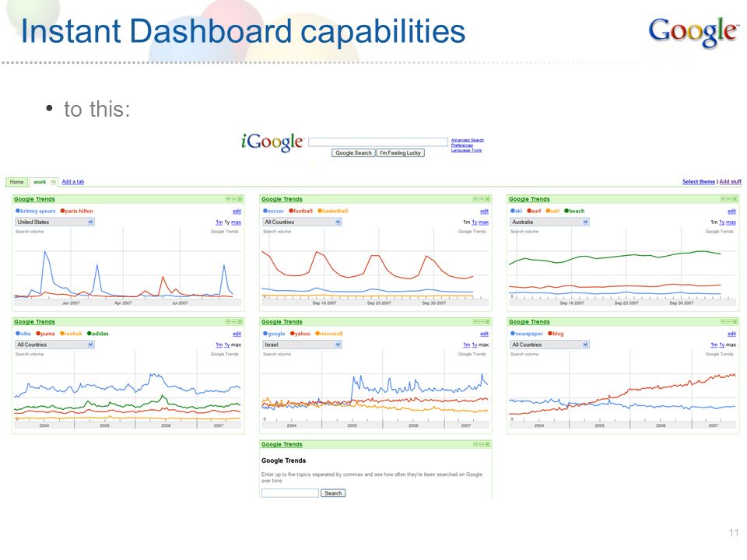Set google yahoo chart range to 1y
Image resolution: width=747 pixels, height=560 pixels.
click(475, 345)
